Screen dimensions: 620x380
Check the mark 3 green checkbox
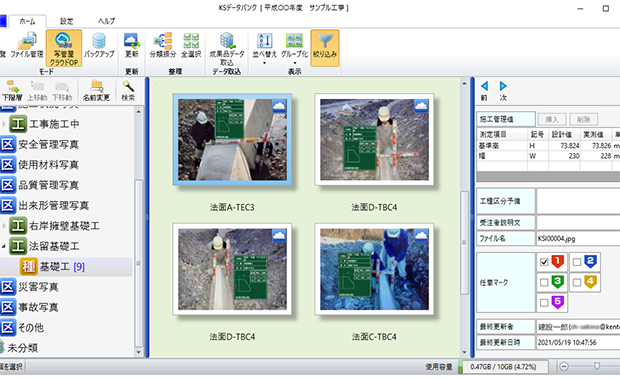544,282
